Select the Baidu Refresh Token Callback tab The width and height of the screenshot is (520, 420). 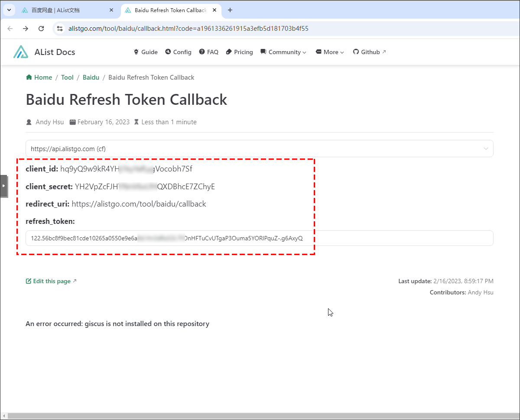(171, 10)
